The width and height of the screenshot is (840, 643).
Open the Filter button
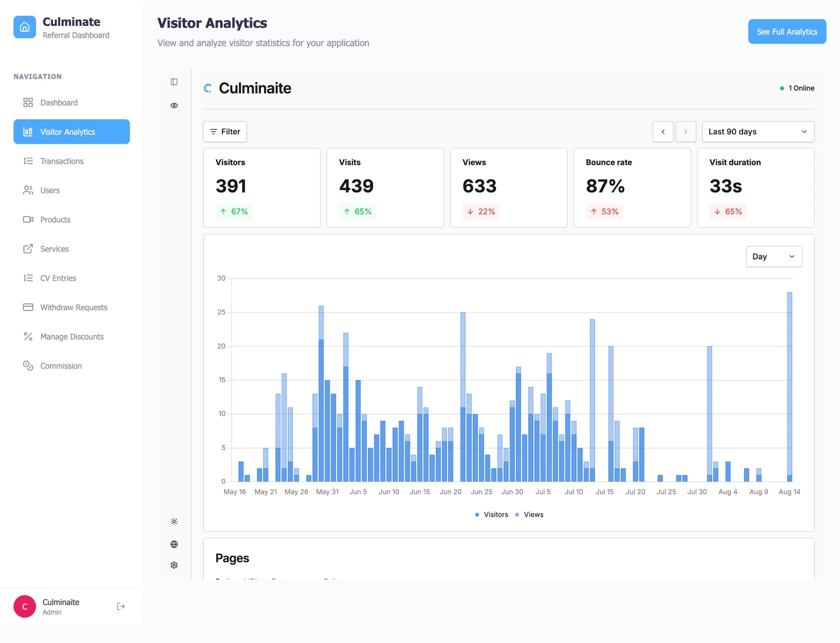tap(225, 132)
